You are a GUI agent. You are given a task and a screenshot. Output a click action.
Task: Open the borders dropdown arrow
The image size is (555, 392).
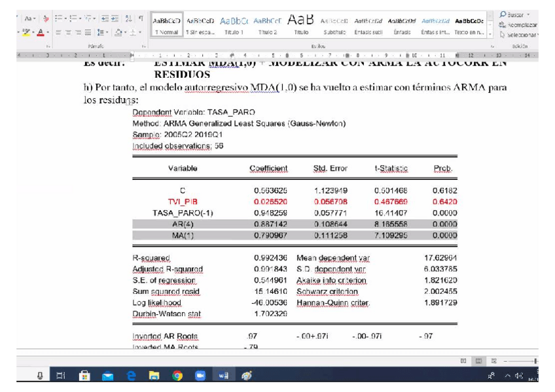[x=140, y=33]
